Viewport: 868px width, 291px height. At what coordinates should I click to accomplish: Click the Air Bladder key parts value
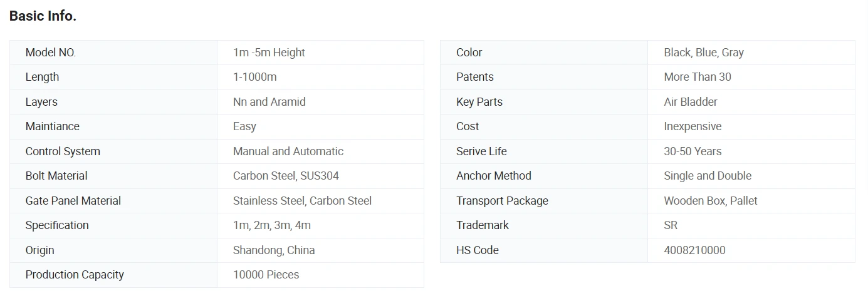click(690, 102)
